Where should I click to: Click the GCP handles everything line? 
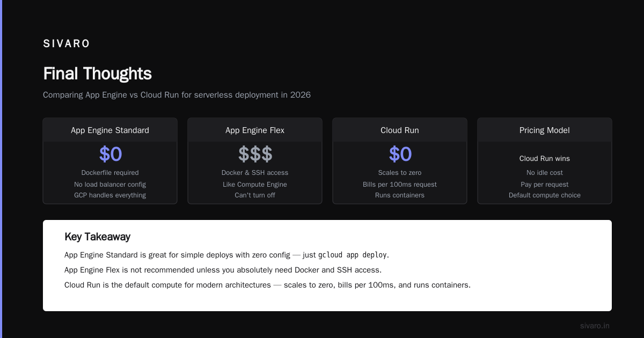pyautogui.click(x=110, y=195)
